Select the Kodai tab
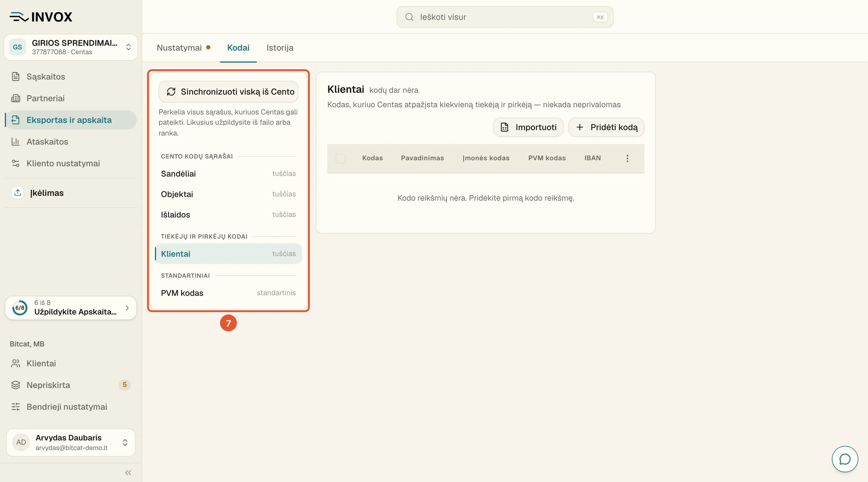The height and width of the screenshot is (482, 868). (x=238, y=48)
